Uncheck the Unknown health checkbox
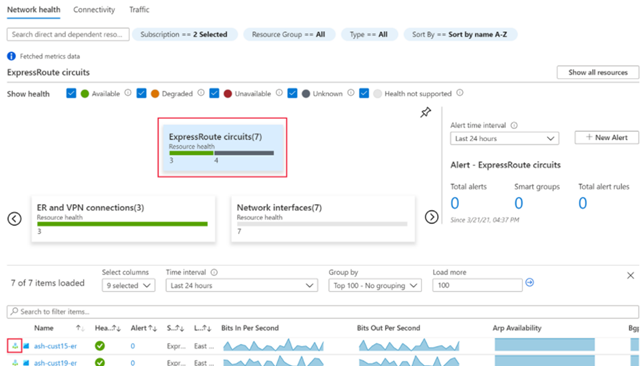Screen dimensions: 642x366 (292, 93)
